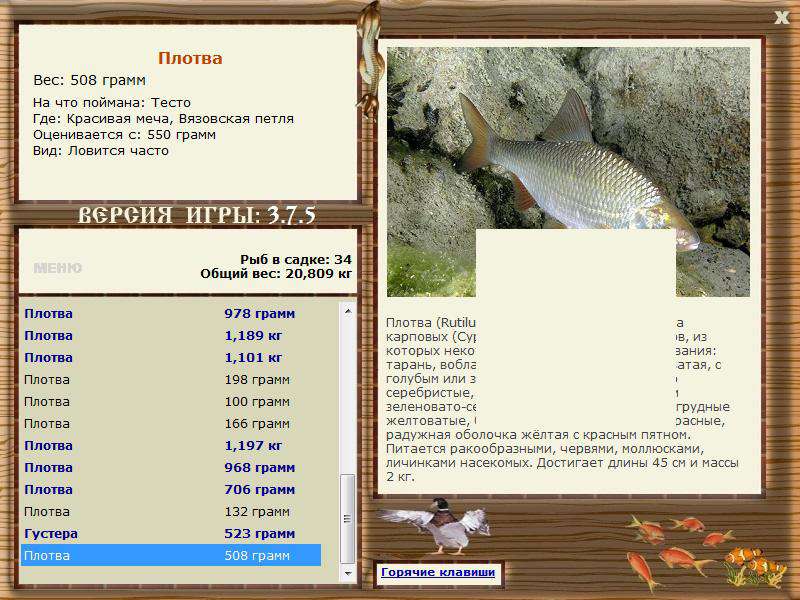Viewport: 800px width, 600px height.
Task: Select the Плотва 1,189 кг row
Action: click(171, 335)
